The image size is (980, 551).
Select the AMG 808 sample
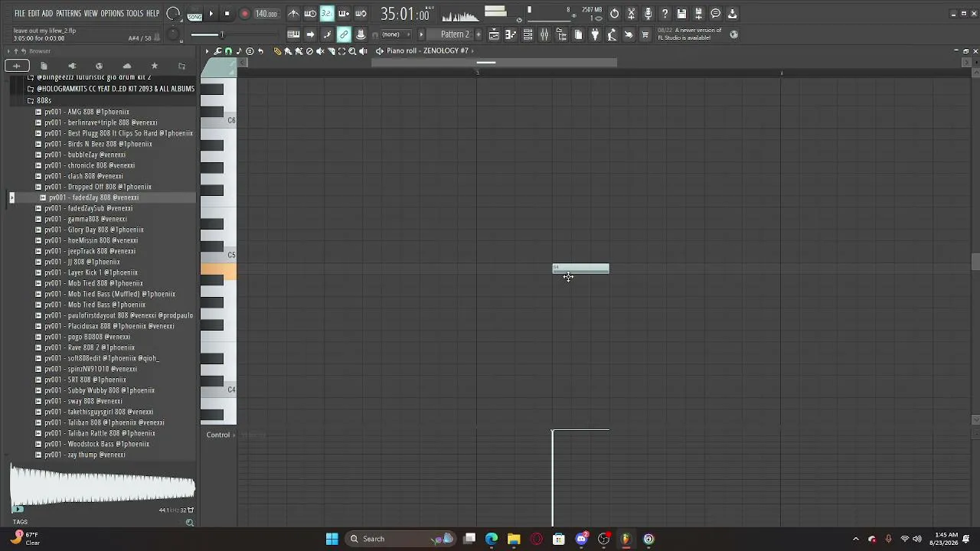(87, 112)
